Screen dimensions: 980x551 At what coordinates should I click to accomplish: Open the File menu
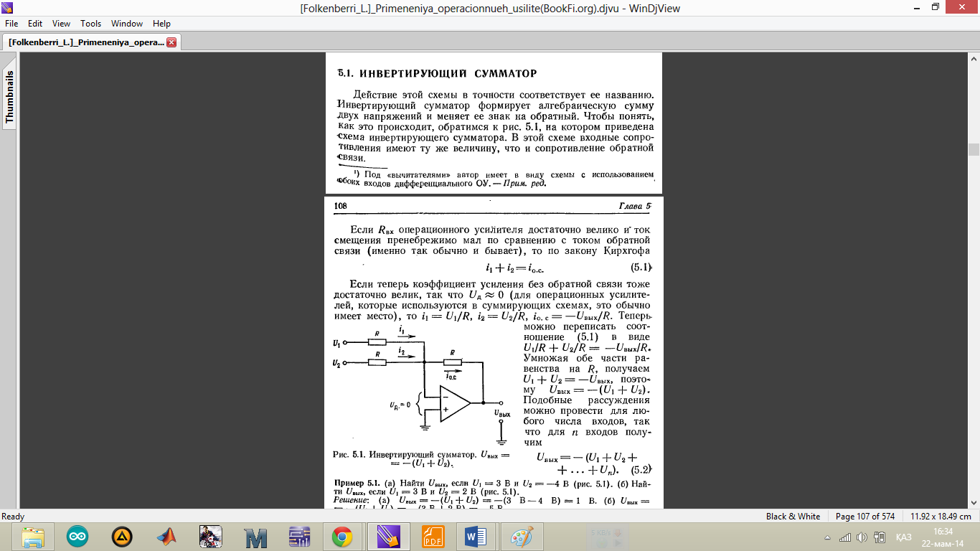(11, 24)
